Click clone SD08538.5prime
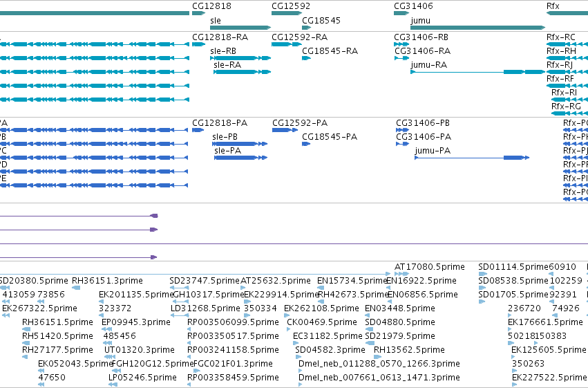Image resolution: width=588 pixels, height=388 pixels. [x=513, y=281]
